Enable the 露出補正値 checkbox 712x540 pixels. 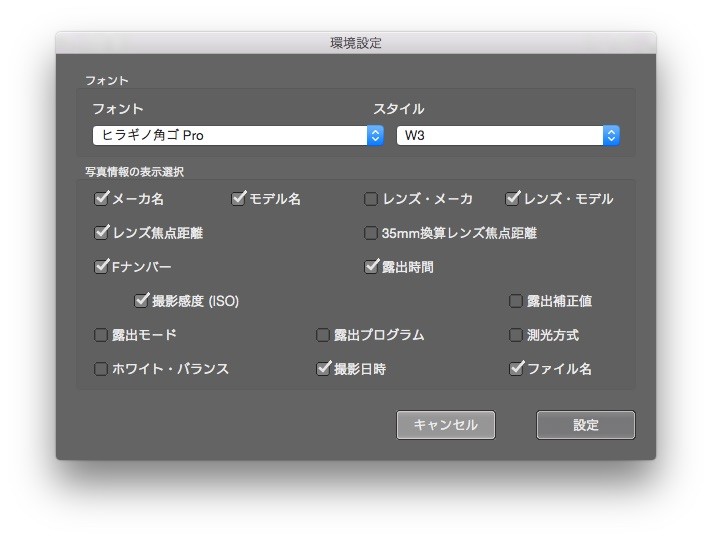coord(515,301)
